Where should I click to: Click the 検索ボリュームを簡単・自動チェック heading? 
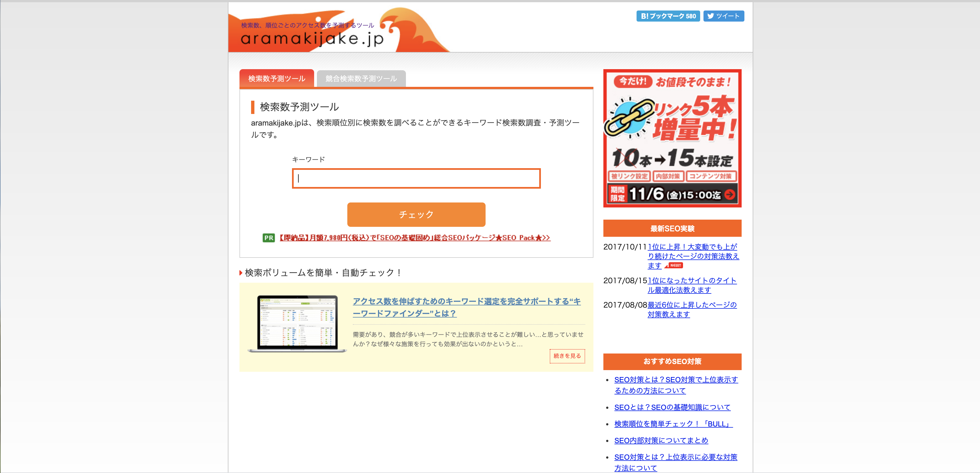pos(323,272)
